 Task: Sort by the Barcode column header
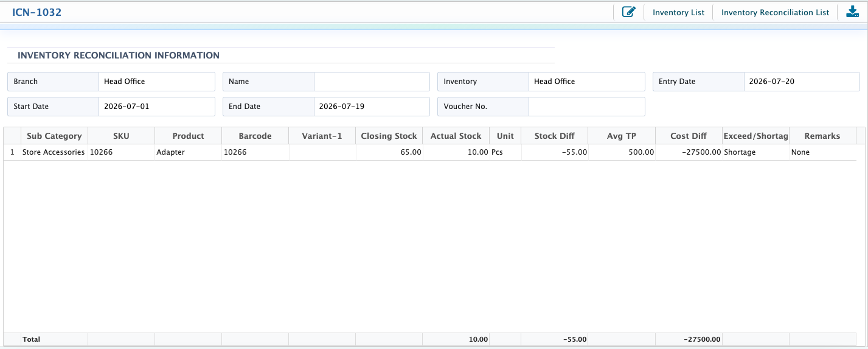pos(255,136)
